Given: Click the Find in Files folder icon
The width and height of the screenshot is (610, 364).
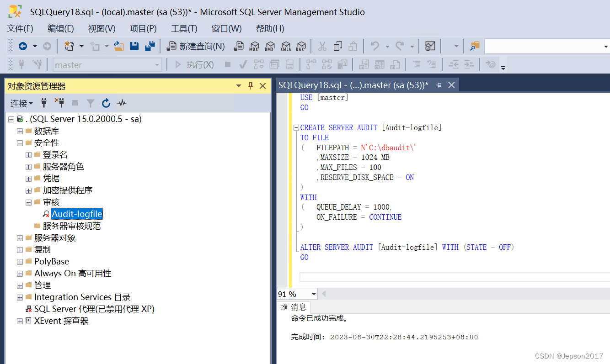Looking at the screenshot, I should [x=475, y=46].
